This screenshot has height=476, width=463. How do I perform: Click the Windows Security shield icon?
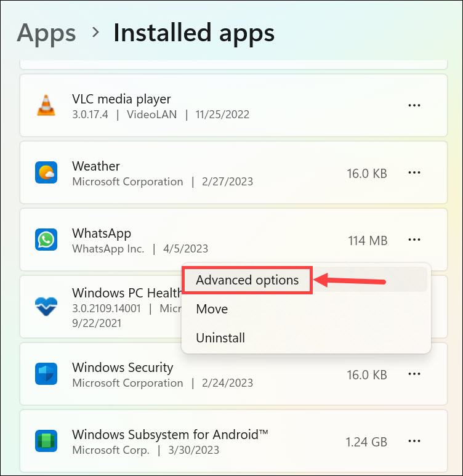[x=46, y=374]
